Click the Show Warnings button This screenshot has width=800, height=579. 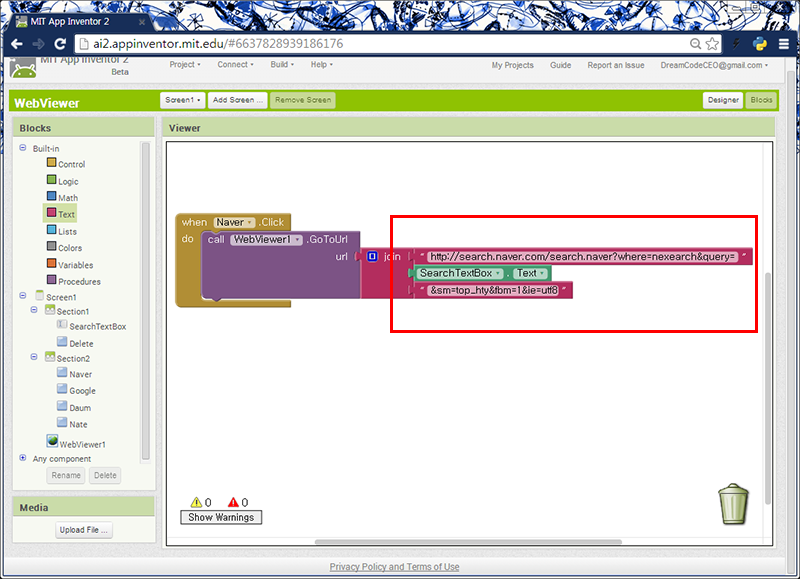click(x=221, y=517)
